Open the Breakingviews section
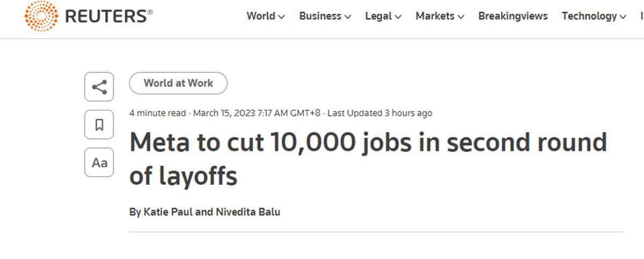 coord(513,16)
